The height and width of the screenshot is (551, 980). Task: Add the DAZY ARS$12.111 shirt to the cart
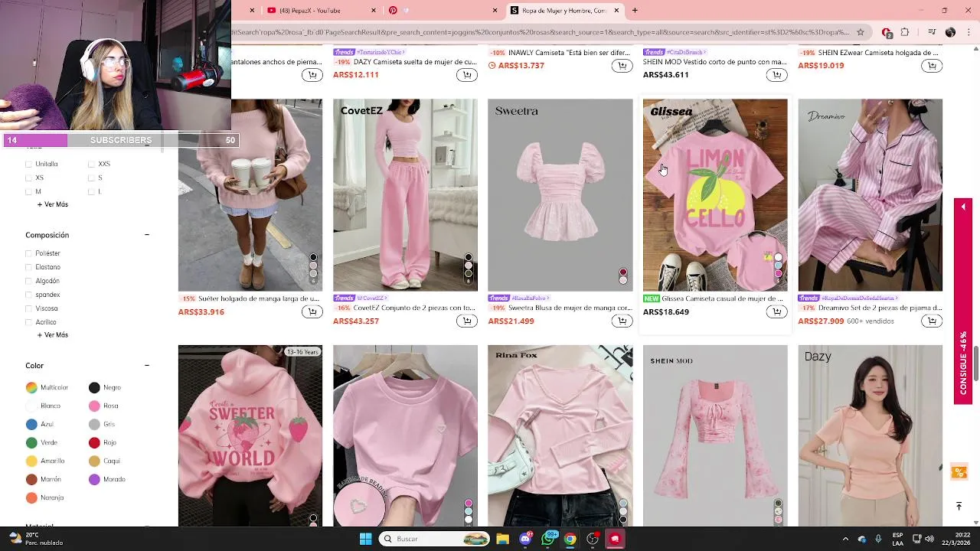click(x=467, y=75)
